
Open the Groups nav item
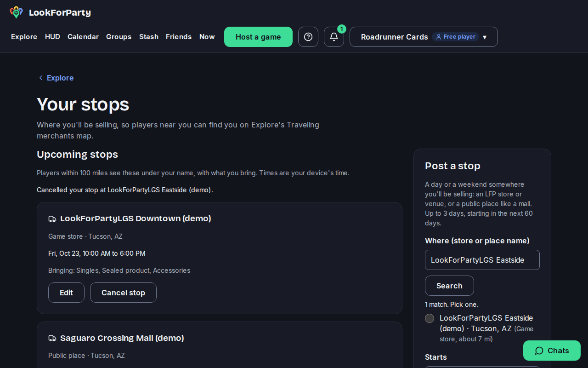point(119,37)
